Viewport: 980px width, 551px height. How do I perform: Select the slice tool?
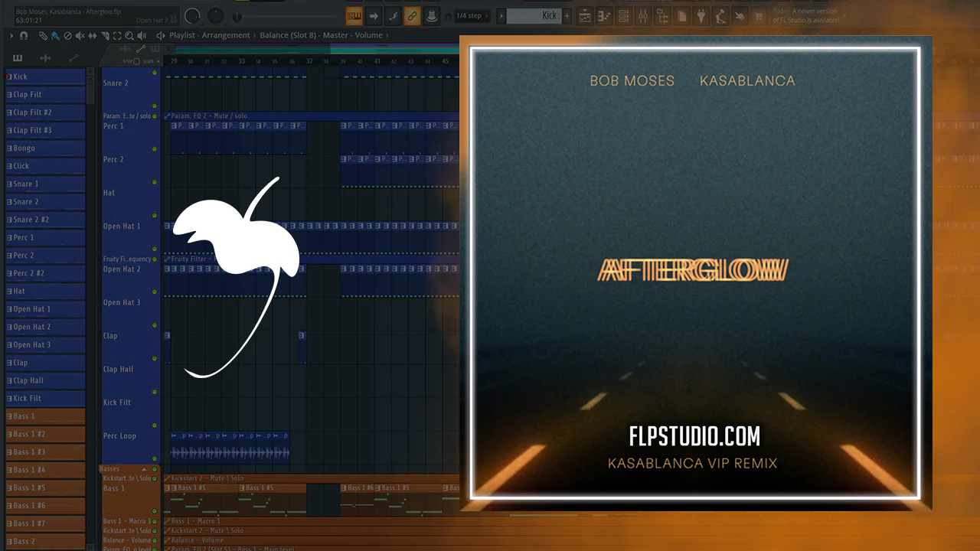tap(105, 35)
